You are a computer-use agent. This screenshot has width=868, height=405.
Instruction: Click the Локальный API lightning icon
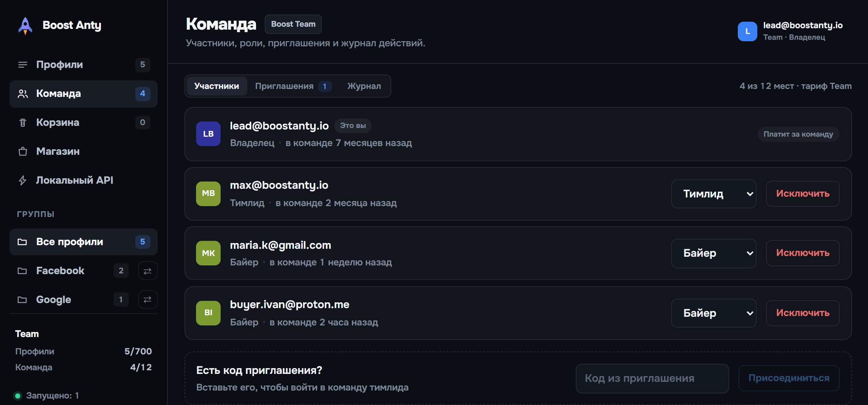point(23,180)
